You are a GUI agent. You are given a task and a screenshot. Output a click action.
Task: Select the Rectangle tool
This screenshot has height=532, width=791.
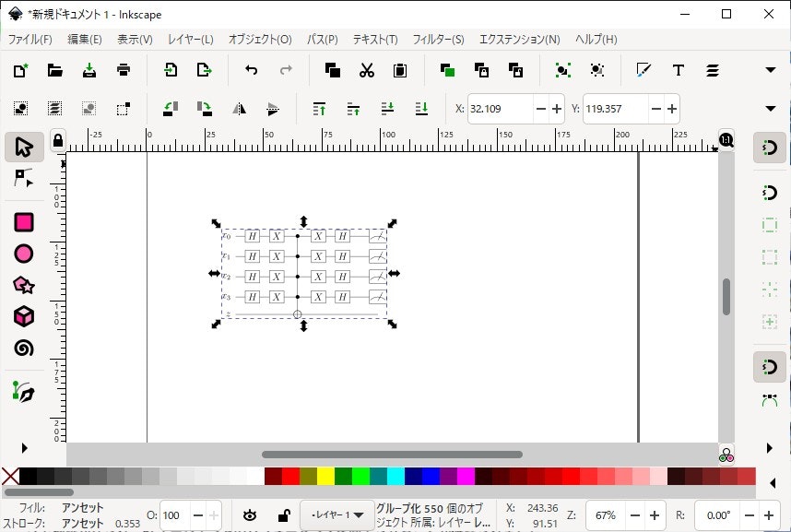pyautogui.click(x=23, y=221)
